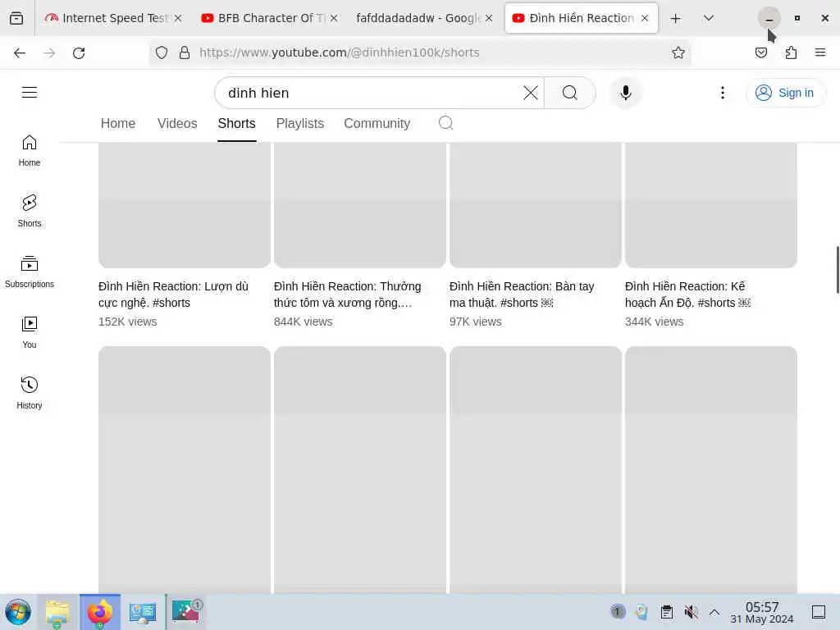Open the Firefox extensions menu
The width and height of the screenshot is (840, 630).
[x=791, y=52]
